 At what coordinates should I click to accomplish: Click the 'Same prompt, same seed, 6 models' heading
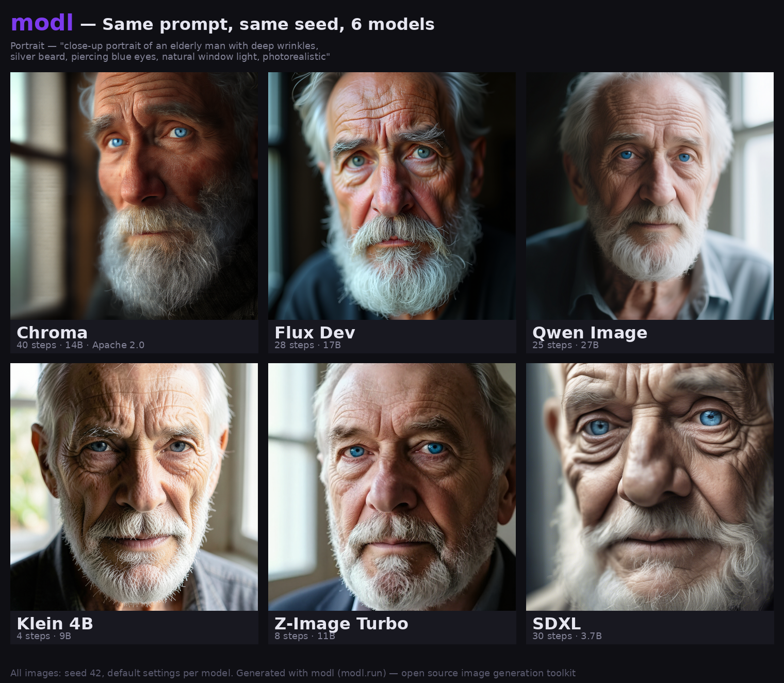pos(268,24)
